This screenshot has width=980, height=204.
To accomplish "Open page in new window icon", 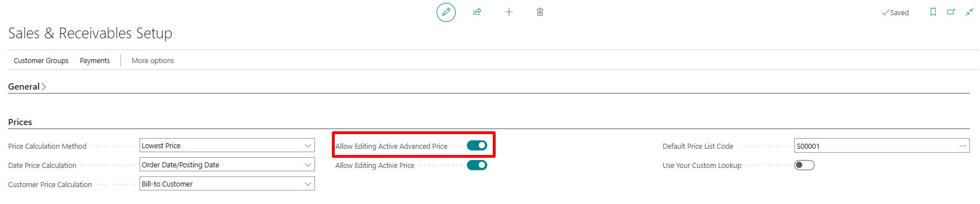I will tap(951, 12).
